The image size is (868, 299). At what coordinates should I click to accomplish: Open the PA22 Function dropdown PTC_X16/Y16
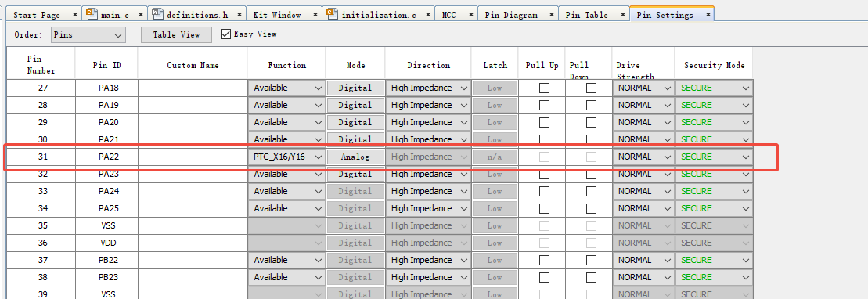[286, 157]
